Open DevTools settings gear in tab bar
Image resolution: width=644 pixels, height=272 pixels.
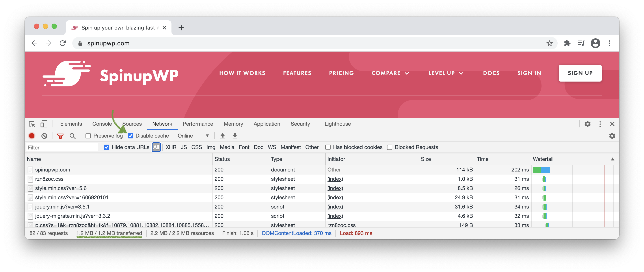pos(588,124)
